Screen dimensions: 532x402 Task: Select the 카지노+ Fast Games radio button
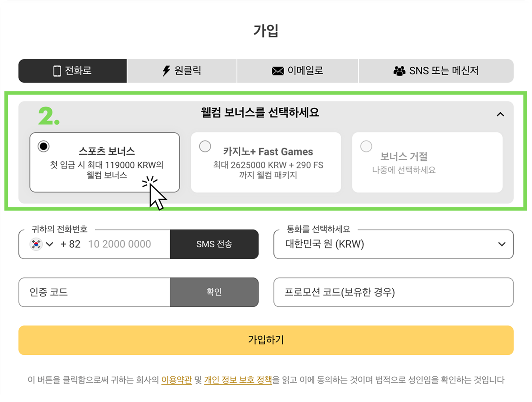pos(205,146)
